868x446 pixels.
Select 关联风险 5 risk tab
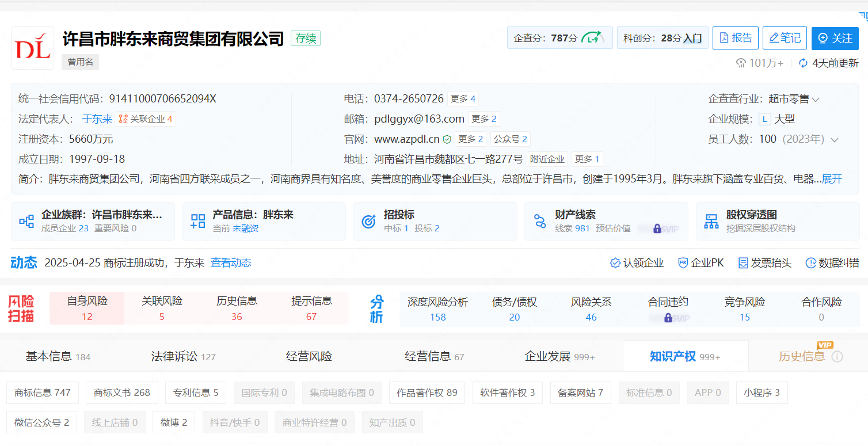pos(162,308)
